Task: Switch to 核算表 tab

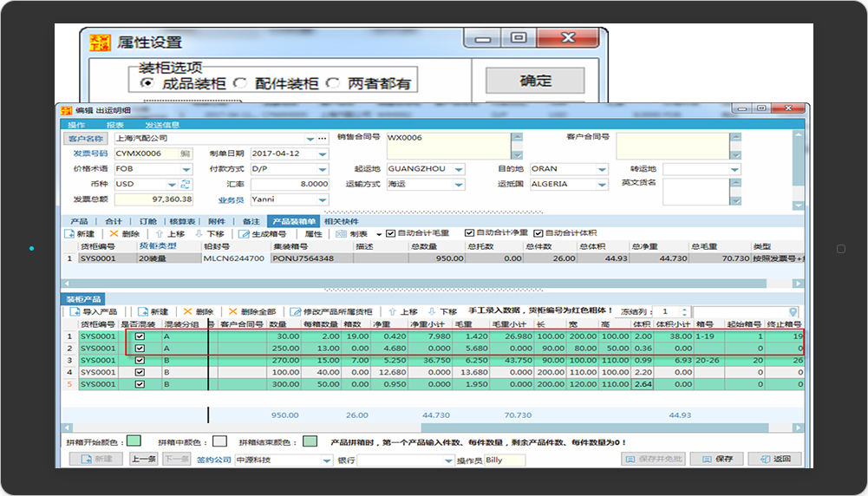Action: [x=182, y=221]
